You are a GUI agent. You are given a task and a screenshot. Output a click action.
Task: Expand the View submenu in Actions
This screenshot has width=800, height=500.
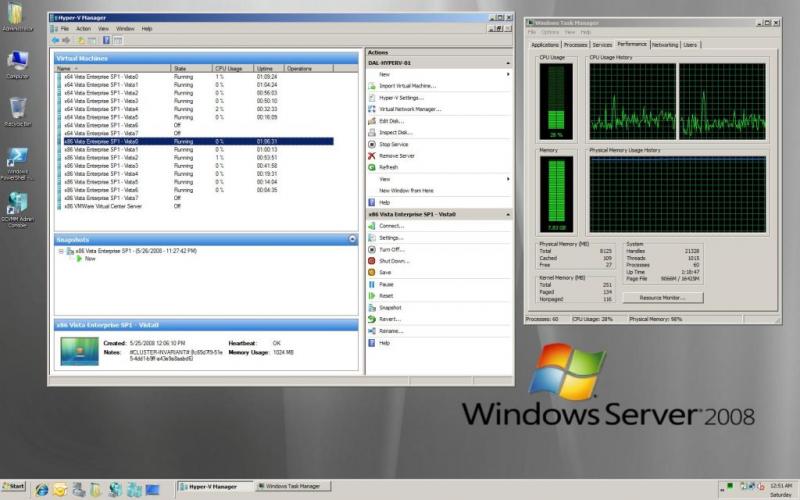click(508, 179)
